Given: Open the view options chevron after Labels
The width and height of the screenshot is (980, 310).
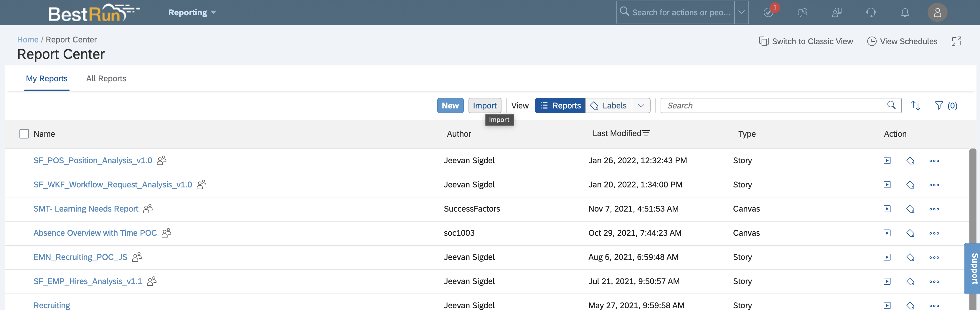Looking at the screenshot, I should click(641, 105).
